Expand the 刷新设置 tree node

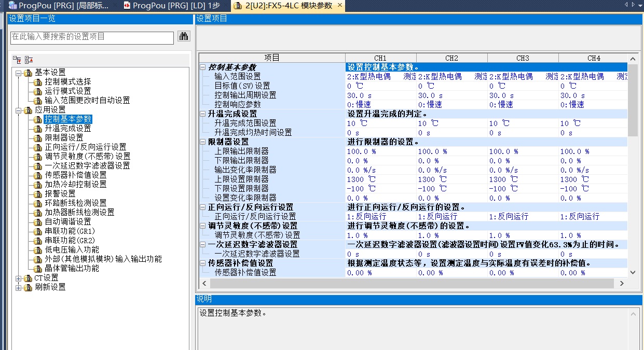19,287
